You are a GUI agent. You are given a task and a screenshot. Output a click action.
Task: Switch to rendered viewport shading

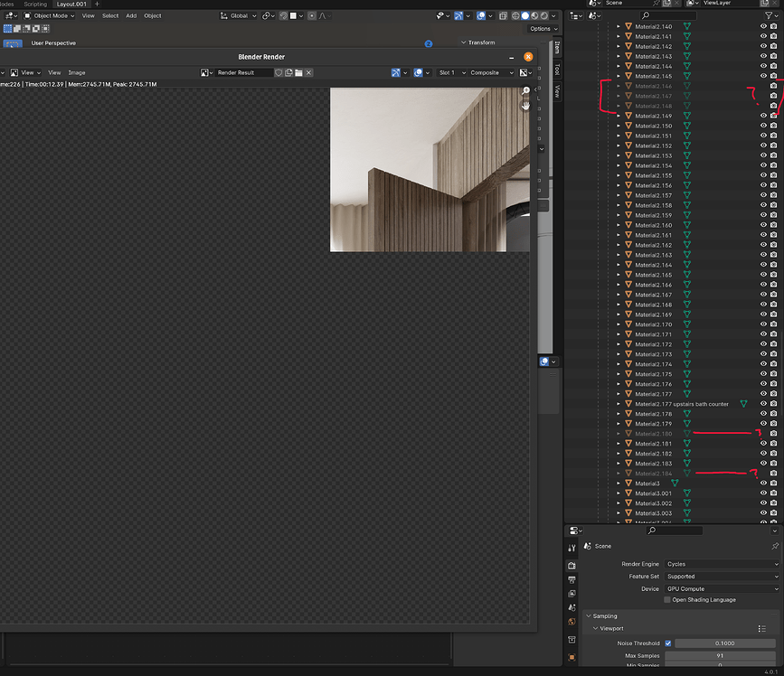point(544,15)
